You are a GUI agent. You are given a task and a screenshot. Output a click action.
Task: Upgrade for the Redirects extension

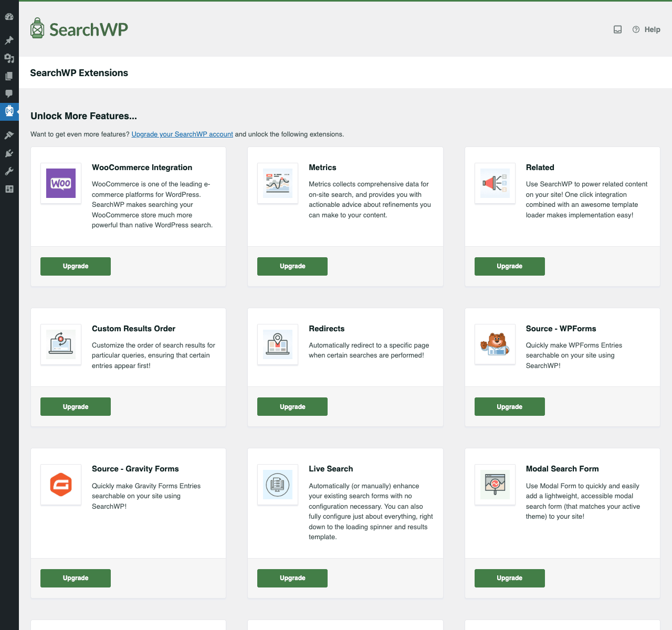point(292,407)
